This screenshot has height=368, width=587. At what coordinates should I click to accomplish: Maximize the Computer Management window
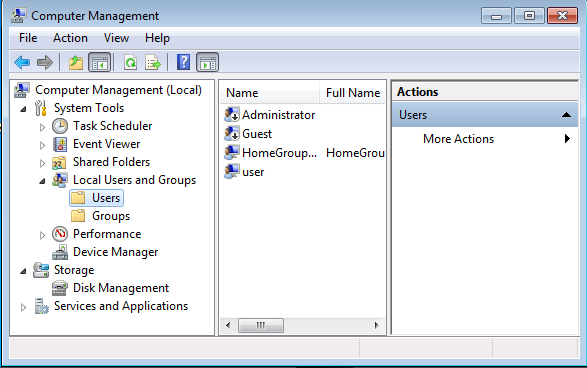[x=529, y=16]
